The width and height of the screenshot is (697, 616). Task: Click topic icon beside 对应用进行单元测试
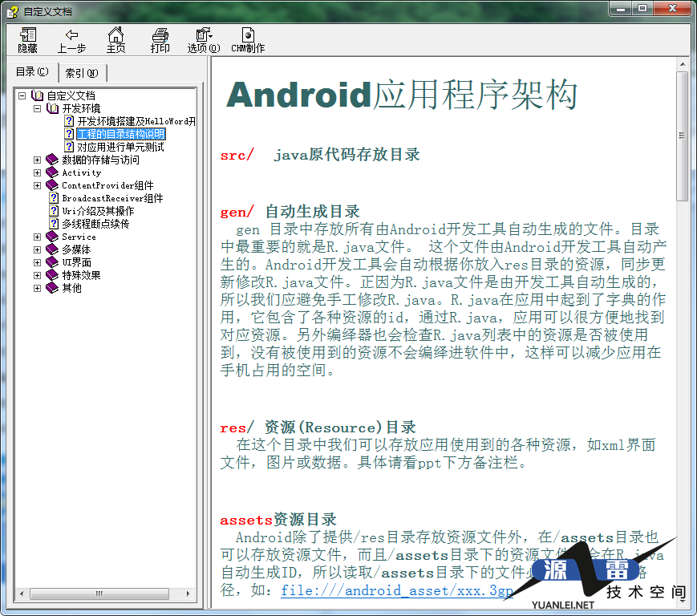coord(69,147)
